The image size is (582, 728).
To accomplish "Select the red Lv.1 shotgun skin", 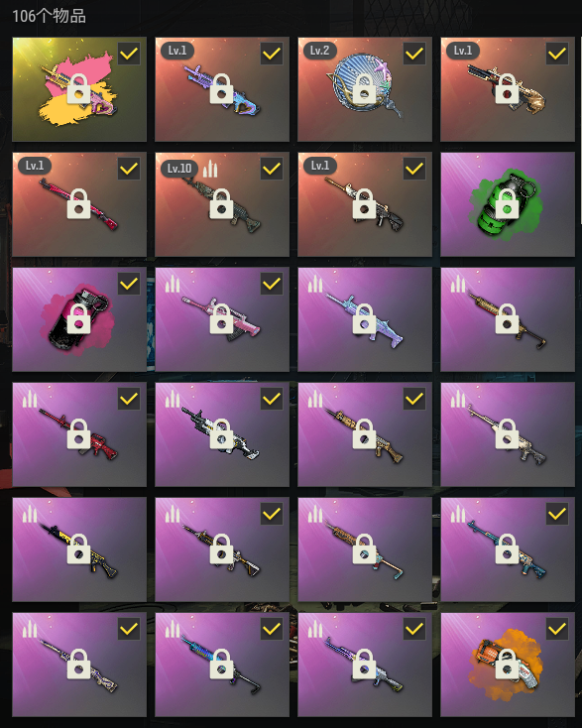I will 79,204.
